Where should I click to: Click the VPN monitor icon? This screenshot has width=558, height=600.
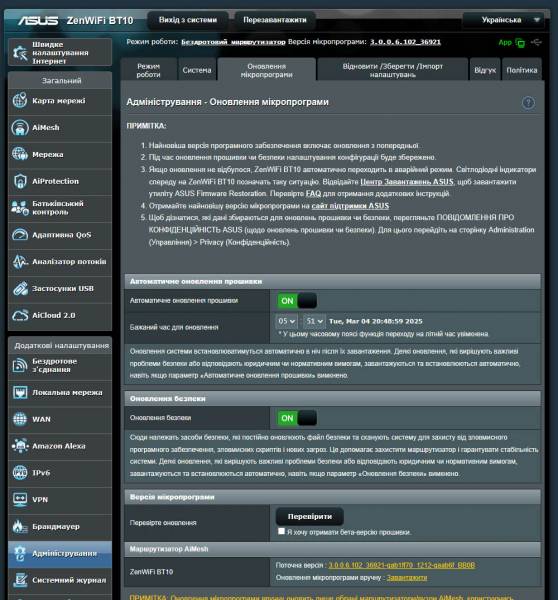point(20,500)
